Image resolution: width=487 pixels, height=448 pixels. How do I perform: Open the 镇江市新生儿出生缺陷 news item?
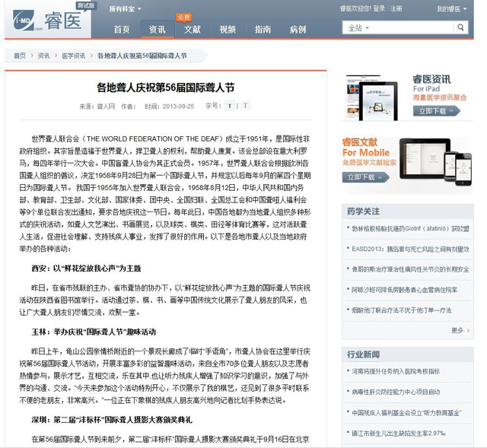click(x=399, y=433)
